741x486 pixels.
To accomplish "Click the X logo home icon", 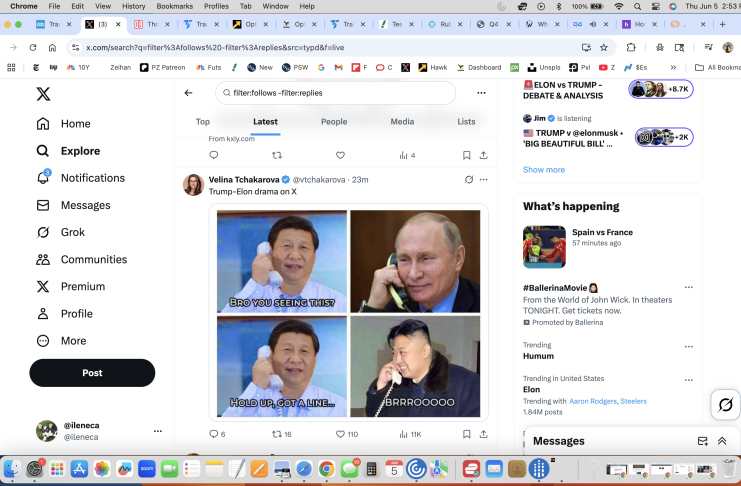I will 43,94.
